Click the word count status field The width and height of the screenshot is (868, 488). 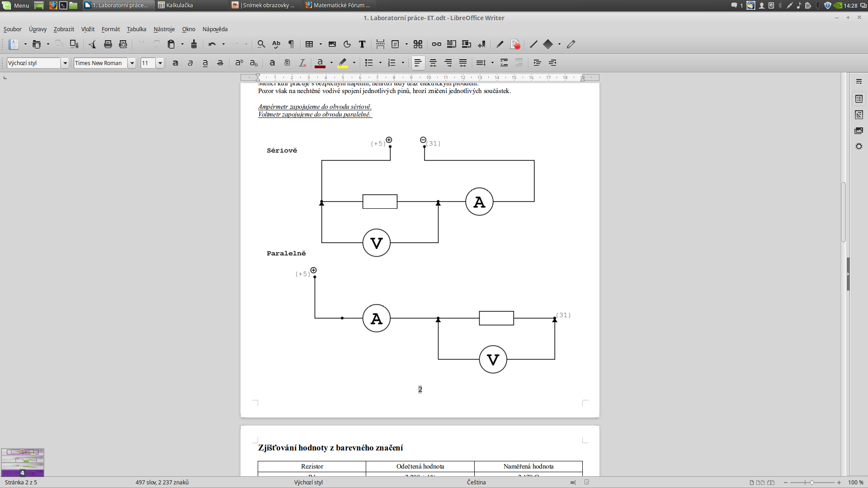tap(162, 482)
